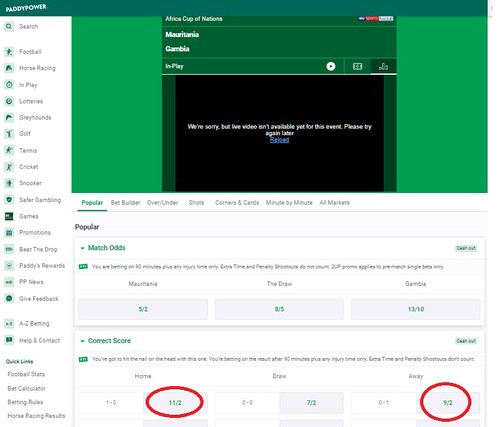Open the Paddy's Rewards icon

point(9,266)
